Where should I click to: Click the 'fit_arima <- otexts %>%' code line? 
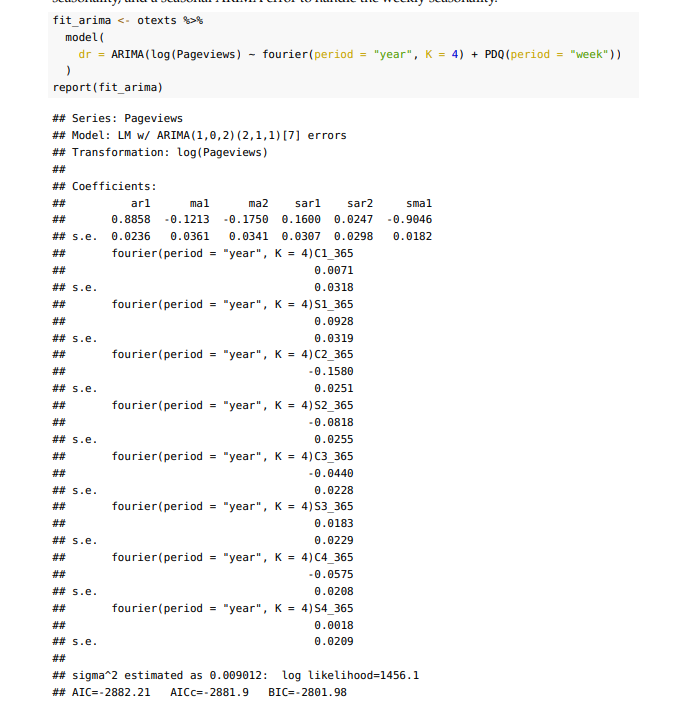[x=128, y=21]
